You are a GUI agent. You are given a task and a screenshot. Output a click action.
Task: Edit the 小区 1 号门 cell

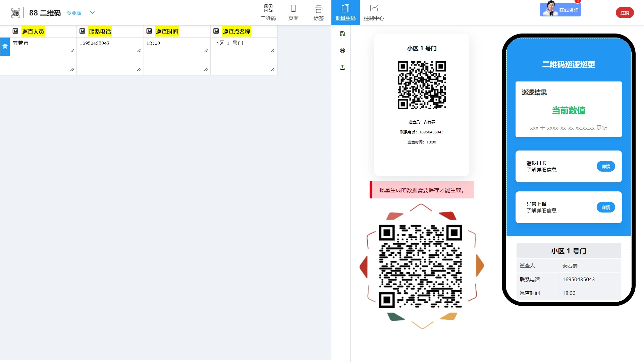coord(244,47)
